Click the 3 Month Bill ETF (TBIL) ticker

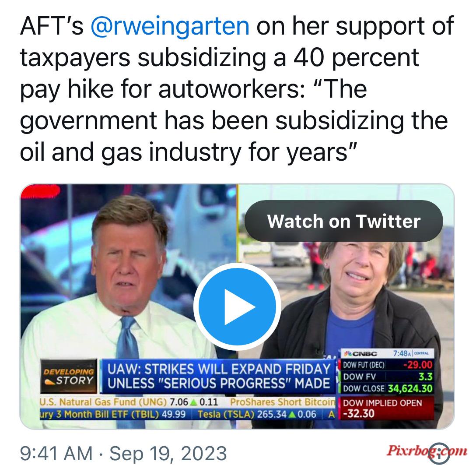click(112, 414)
